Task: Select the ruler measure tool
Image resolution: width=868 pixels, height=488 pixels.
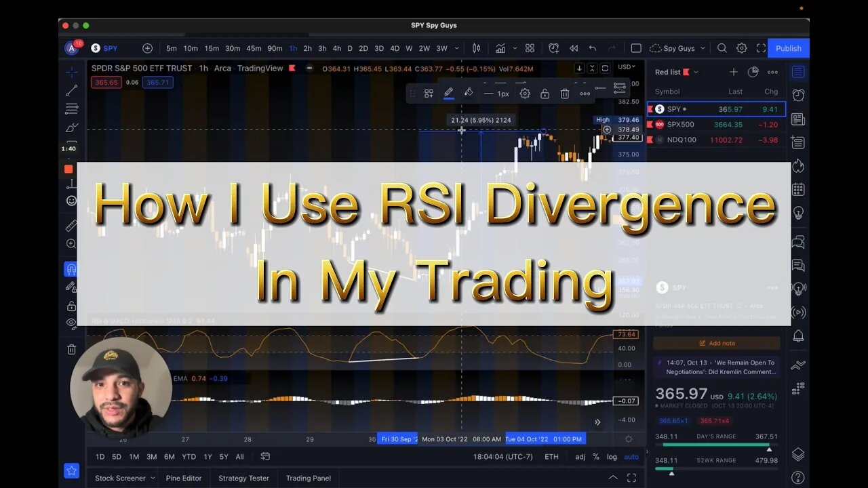Action: tap(71, 226)
